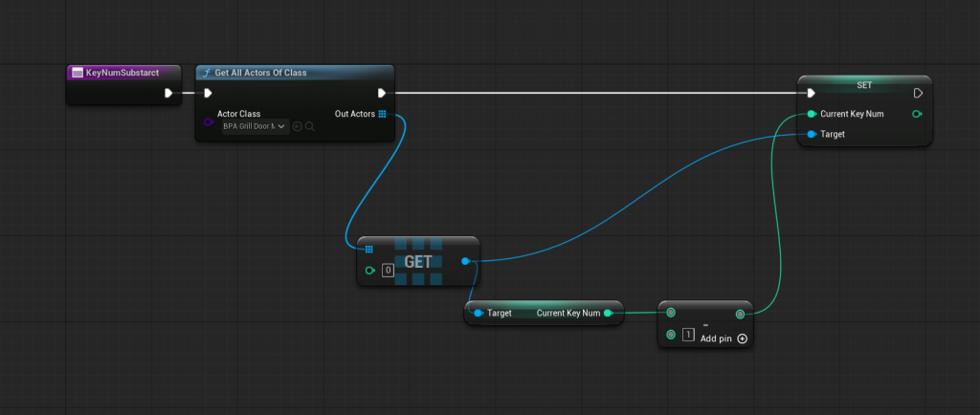Click the browse-to-asset magnifier icon
This screenshot has width=980, height=415.
[310, 126]
